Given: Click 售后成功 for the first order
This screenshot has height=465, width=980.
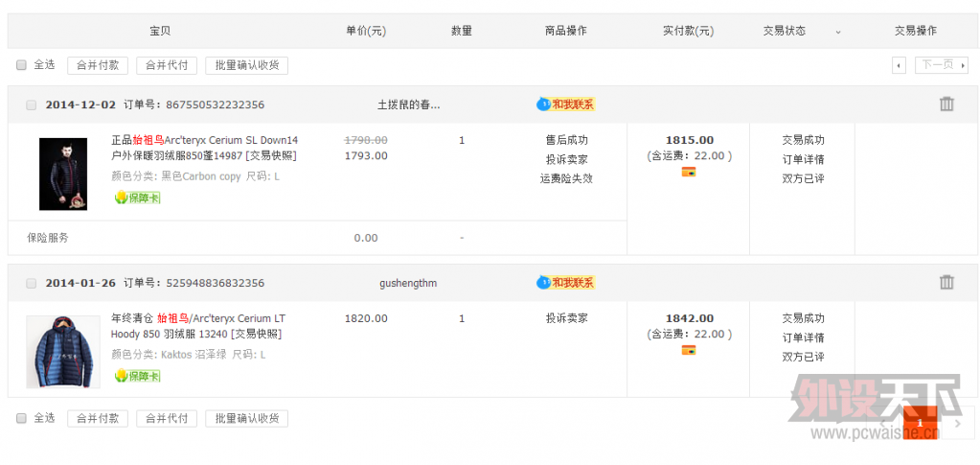Looking at the screenshot, I should point(566,140).
